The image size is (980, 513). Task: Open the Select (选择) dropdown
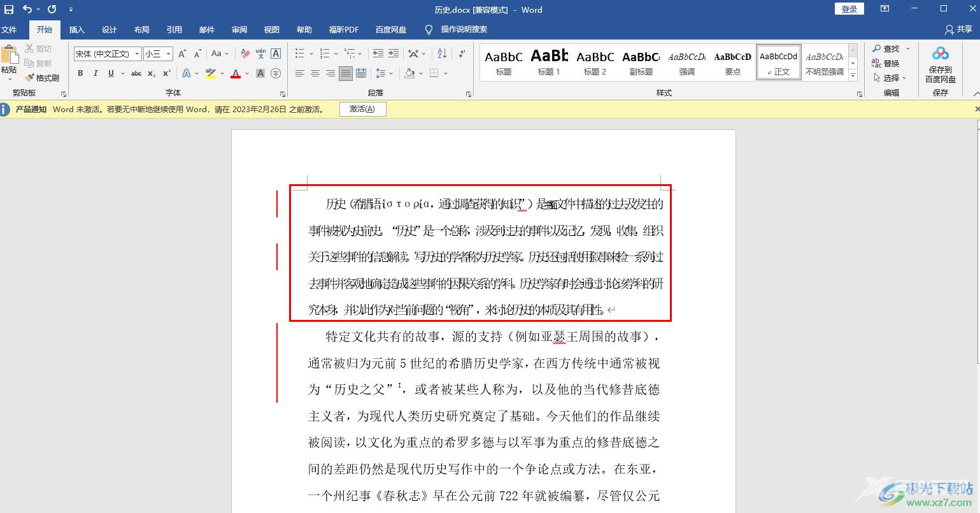click(890, 78)
